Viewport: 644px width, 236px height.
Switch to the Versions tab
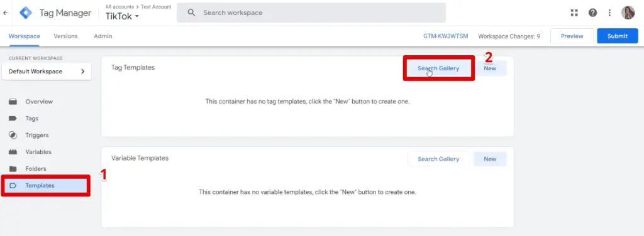point(65,36)
